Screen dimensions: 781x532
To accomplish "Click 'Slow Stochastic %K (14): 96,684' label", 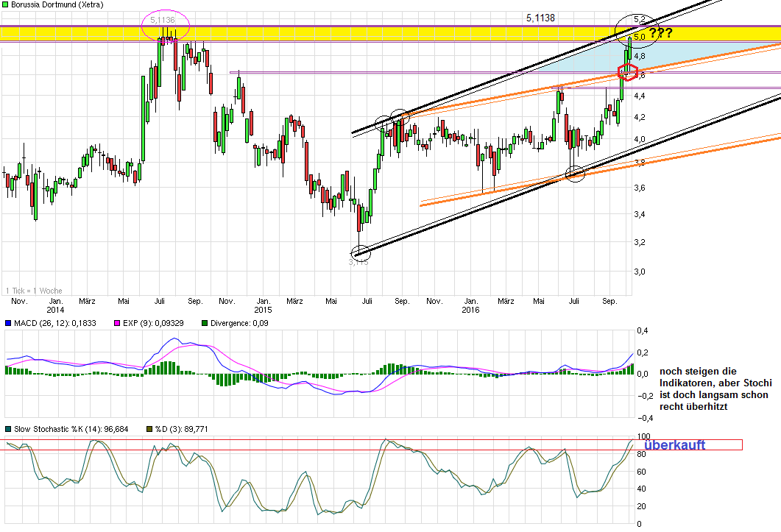I will pos(71,429).
